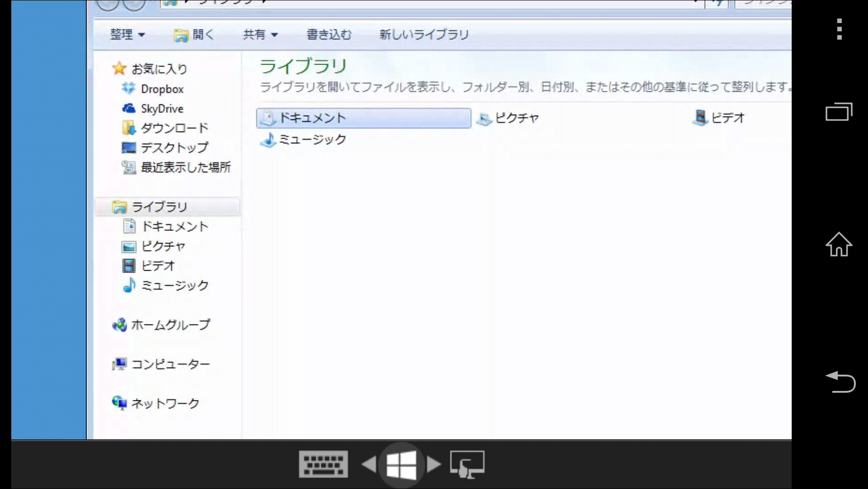The height and width of the screenshot is (489, 868).
Task: Open the on-screen keyboard icon
Action: 323,464
